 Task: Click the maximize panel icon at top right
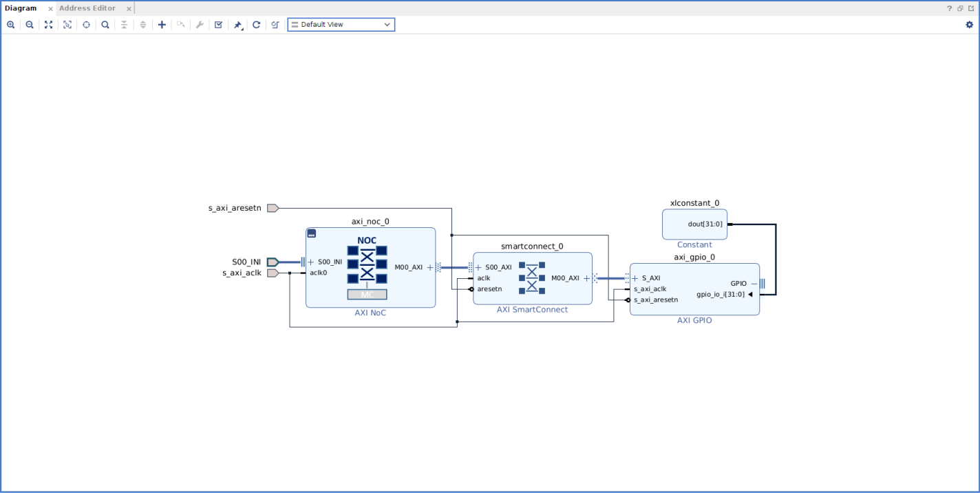970,8
